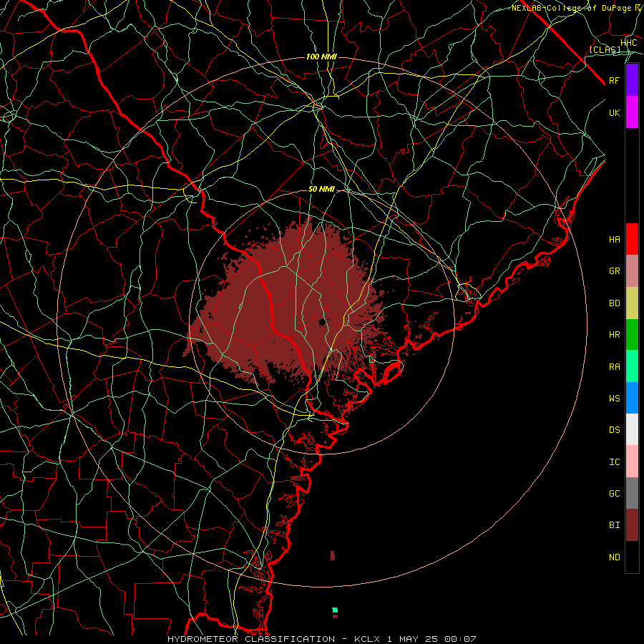Click the BD legend label
The height and width of the screenshot is (644, 644).
pos(614,303)
